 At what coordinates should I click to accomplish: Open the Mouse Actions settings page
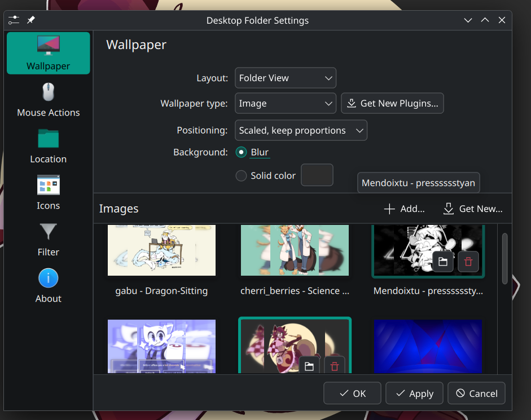[x=48, y=100]
